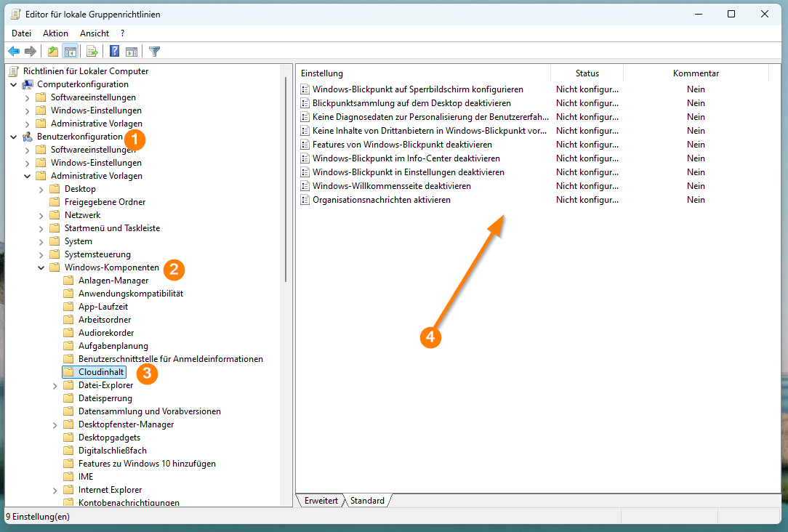This screenshot has height=532, width=788.
Task: Expand Softwareeinstellungen under Computerkonfiguration
Action: pyautogui.click(x=27, y=98)
